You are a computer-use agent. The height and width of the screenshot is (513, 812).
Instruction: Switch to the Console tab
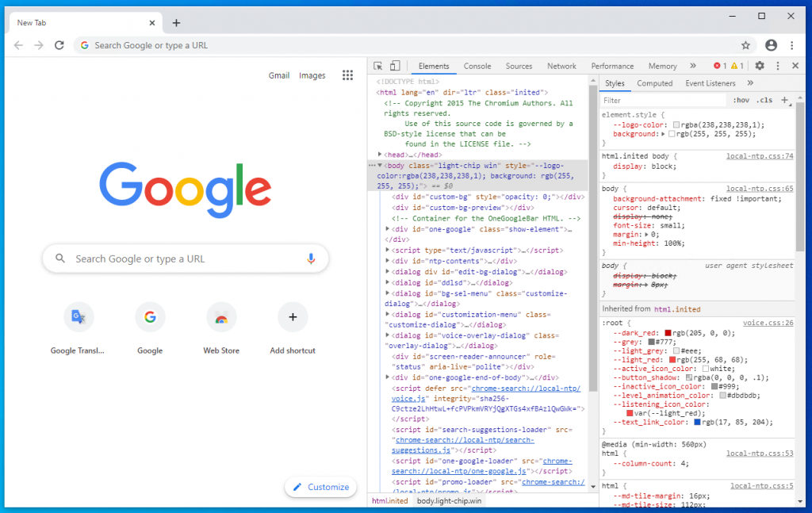[x=477, y=66]
